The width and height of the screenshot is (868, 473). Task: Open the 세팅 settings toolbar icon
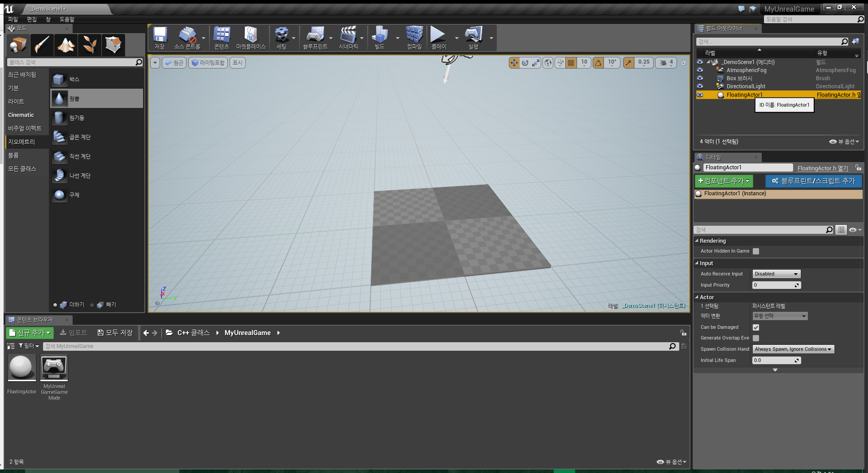tap(282, 38)
